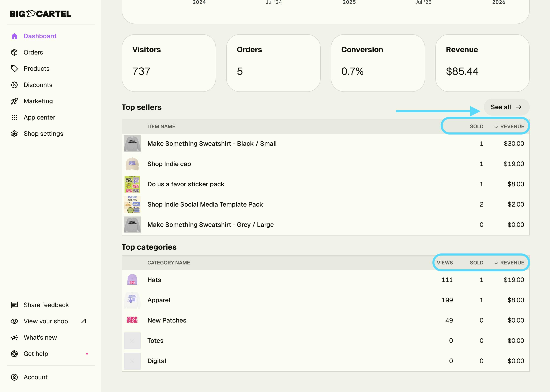This screenshot has height=392, width=550.
Task: Open Marketing via the rocket icon
Action: coord(14,101)
